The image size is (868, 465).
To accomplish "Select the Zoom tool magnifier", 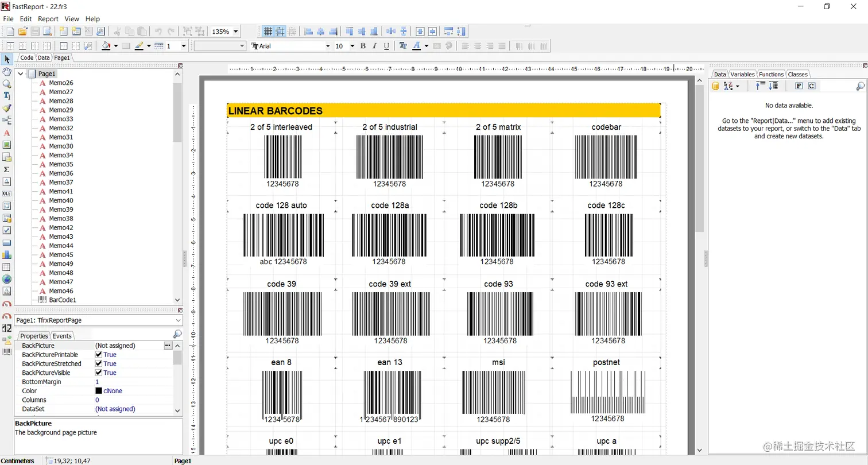I will pos(7,84).
